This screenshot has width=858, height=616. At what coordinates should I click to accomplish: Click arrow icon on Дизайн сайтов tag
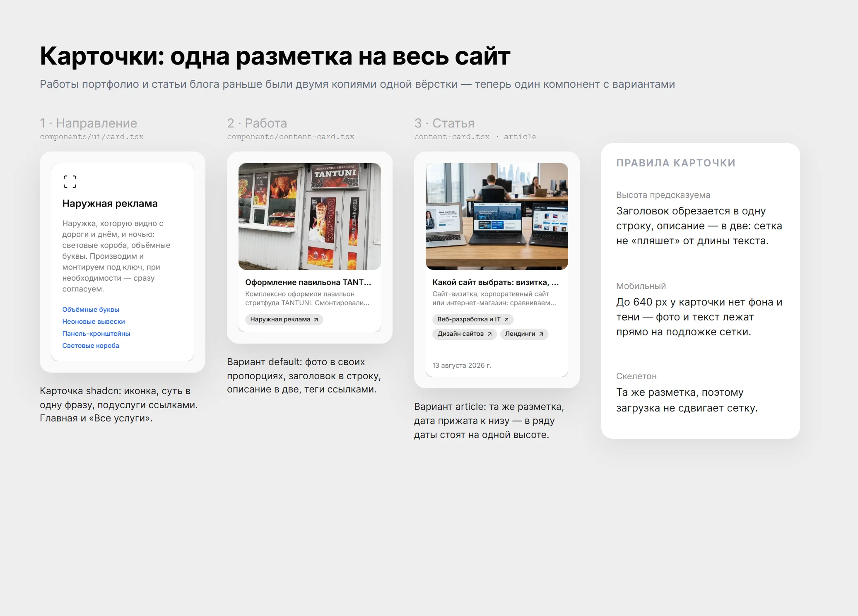tap(489, 334)
